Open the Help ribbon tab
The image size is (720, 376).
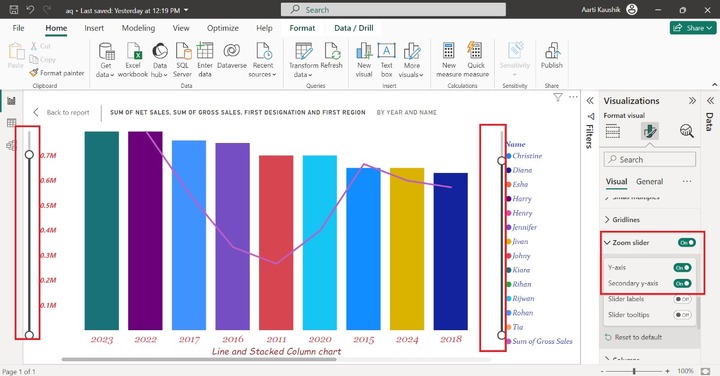click(x=264, y=28)
